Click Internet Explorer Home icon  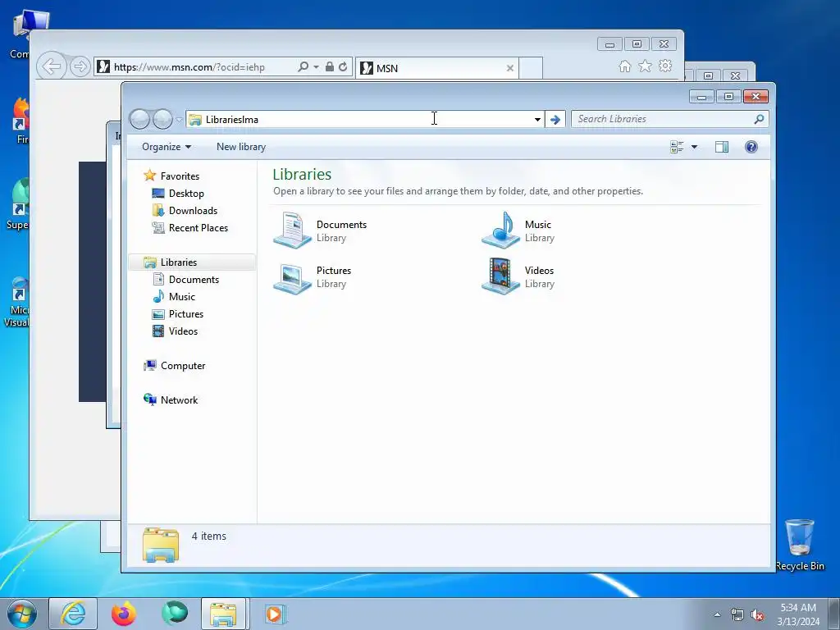coord(624,66)
